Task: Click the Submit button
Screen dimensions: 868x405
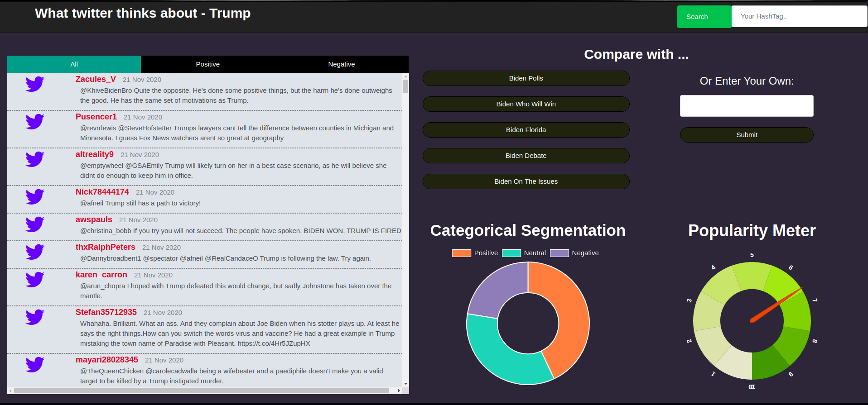Action: click(x=747, y=135)
